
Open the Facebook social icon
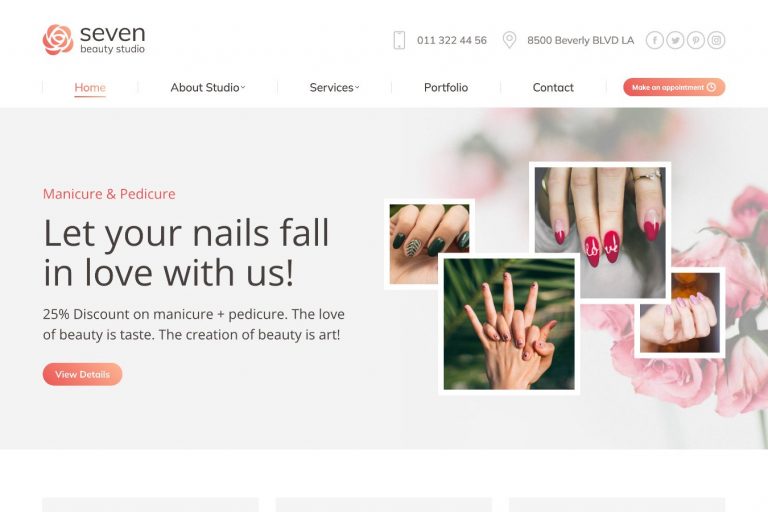click(x=654, y=40)
